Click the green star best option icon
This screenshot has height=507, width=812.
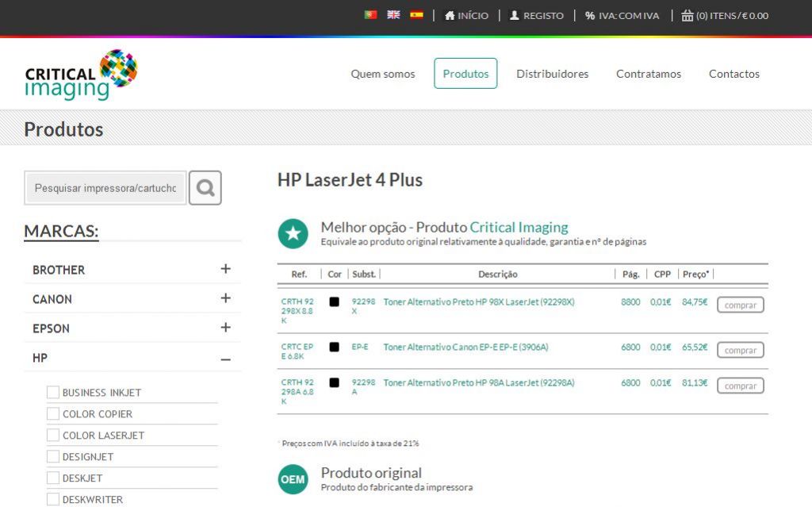click(x=293, y=234)
